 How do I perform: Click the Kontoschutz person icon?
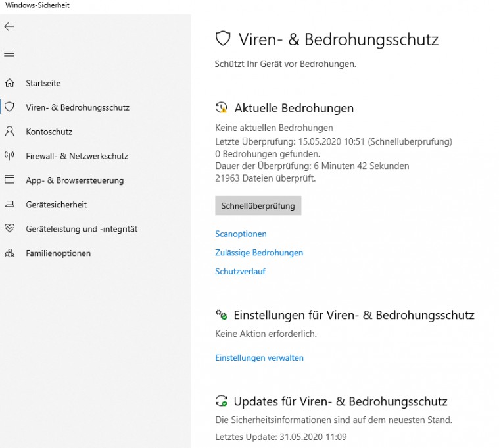tap(9, 131)
